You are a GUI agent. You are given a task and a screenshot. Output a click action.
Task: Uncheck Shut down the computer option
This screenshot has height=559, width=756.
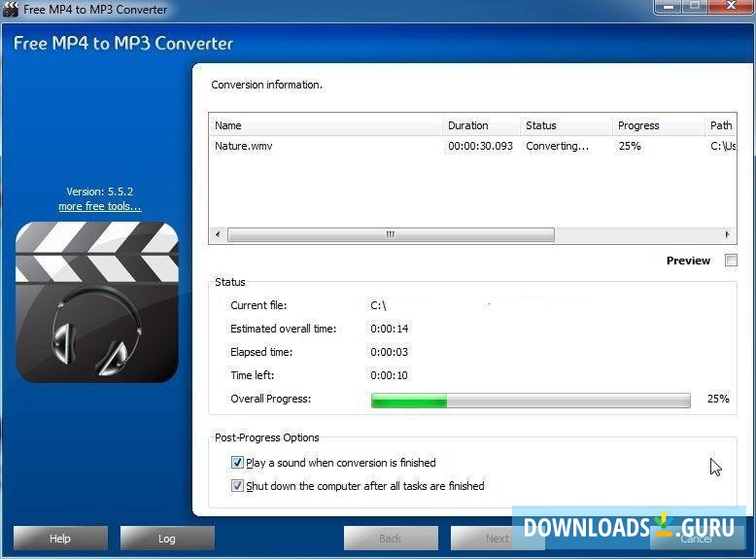click(237, 486)
